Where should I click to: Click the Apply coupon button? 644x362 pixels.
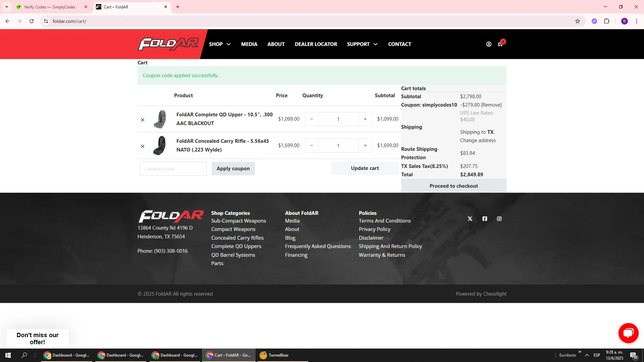click(233, 169)
